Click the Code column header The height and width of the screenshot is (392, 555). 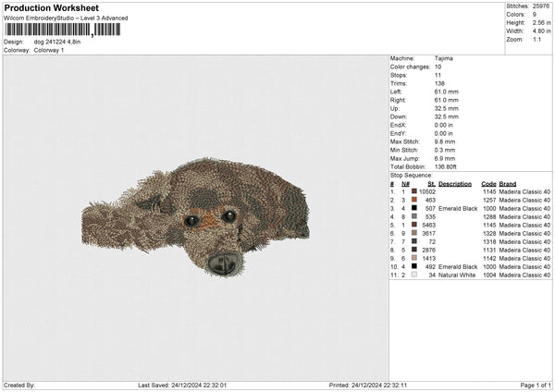[489, 183]
